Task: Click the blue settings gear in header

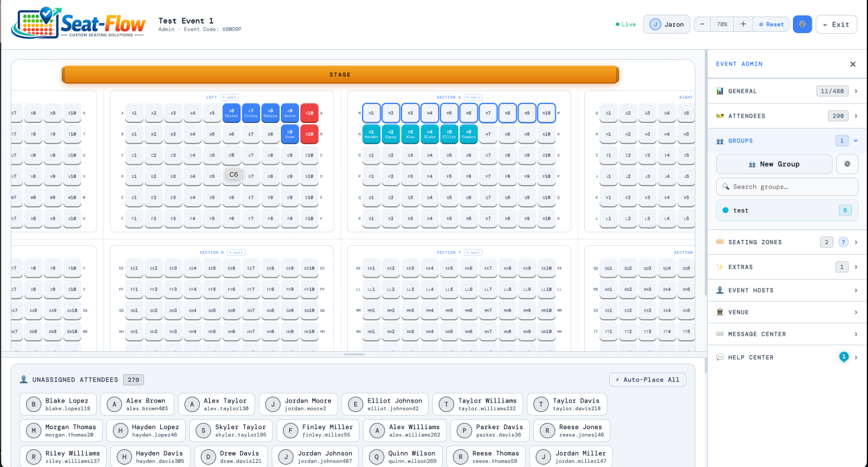Action: (x=802, y=24)
